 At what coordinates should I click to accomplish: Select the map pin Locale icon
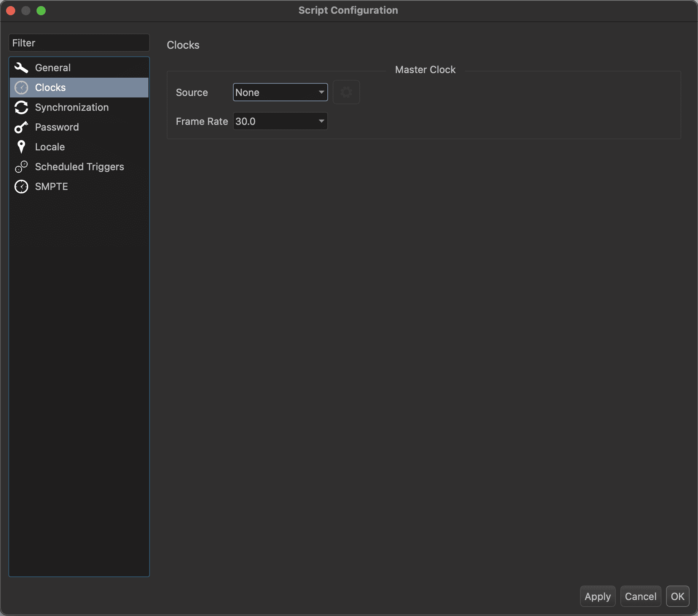coord(21,147)
